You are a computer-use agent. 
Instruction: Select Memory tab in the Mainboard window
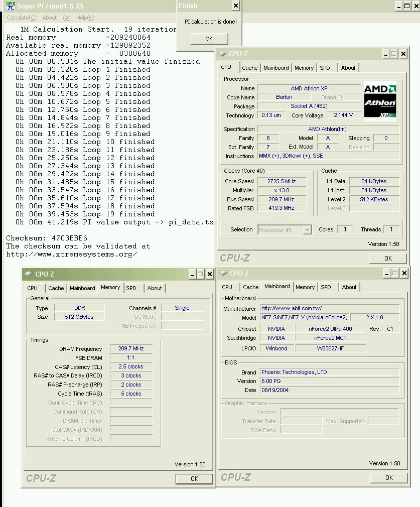coord(305,287)
